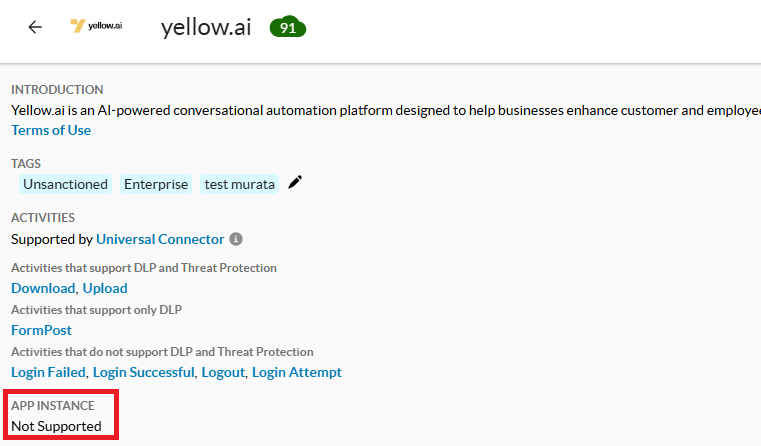Click the yellow.ai logo thumbnail

click(96, 27)
